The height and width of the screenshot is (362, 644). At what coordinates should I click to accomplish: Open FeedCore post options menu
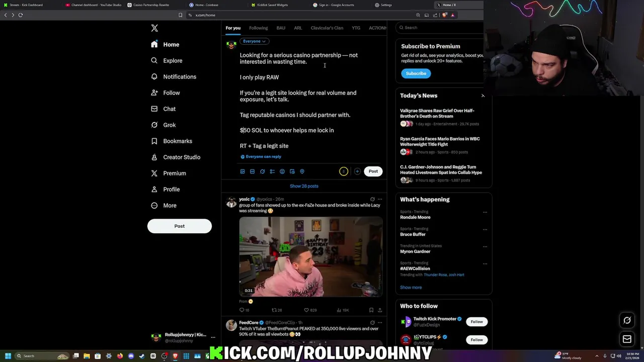point(380,323)
